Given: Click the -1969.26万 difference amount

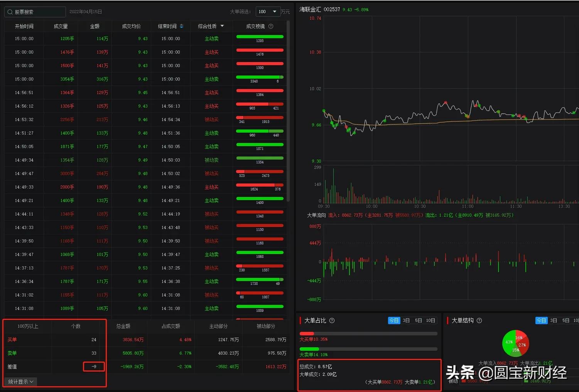Looking at the screenshot, I should [x=132, y=367].
